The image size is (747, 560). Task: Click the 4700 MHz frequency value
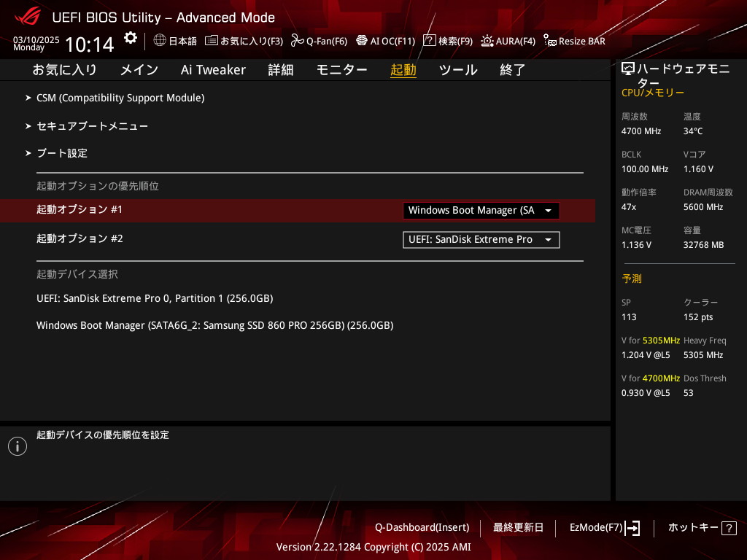[x=640, y=131]
